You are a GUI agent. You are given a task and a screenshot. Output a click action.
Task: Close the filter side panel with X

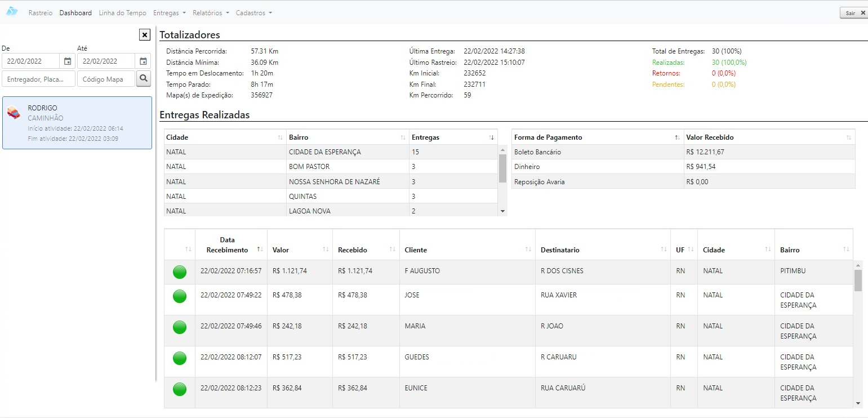[x=145, y=35]
